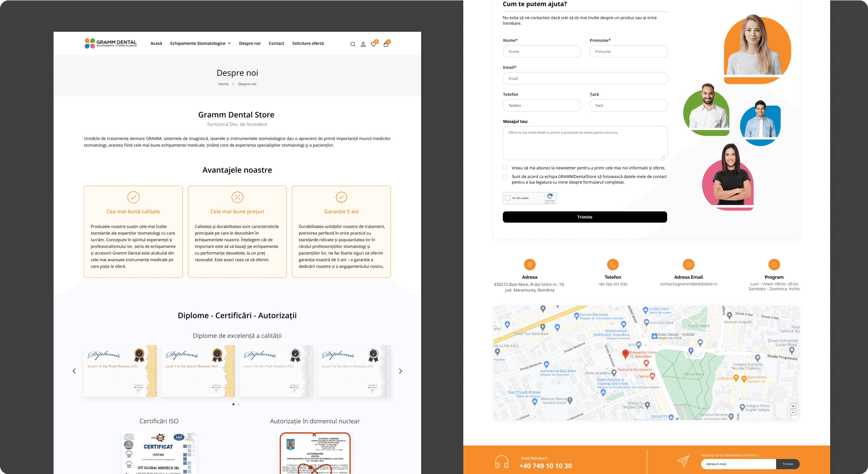
Task: Click the clock Program icon
Action: [x=774, y=265]
